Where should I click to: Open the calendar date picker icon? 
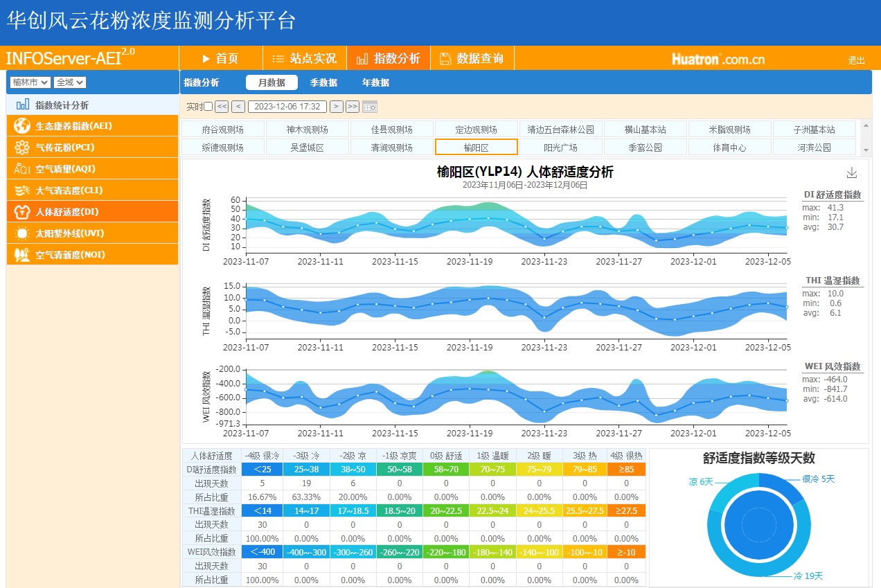[x=370, y=107]
